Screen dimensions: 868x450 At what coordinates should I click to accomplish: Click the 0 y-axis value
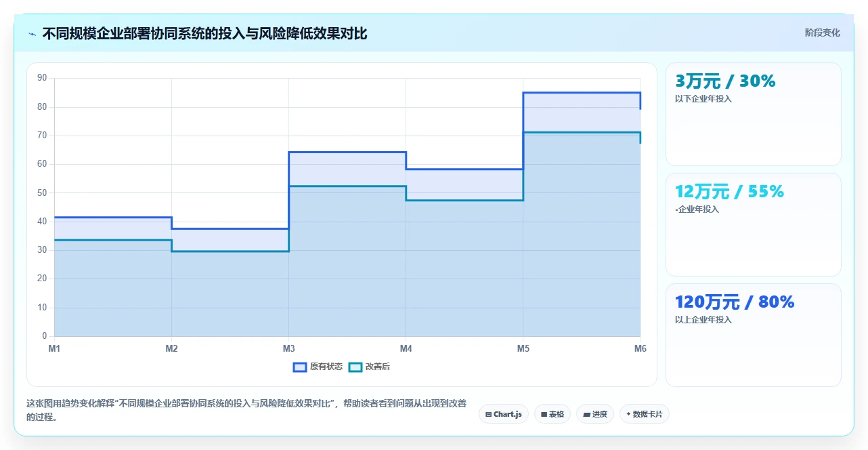(x=44, y=336)
